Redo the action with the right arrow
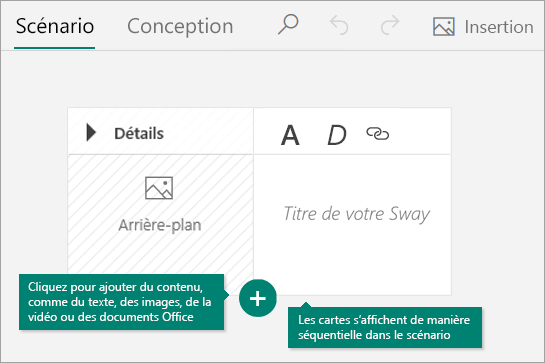 (390, 25)
